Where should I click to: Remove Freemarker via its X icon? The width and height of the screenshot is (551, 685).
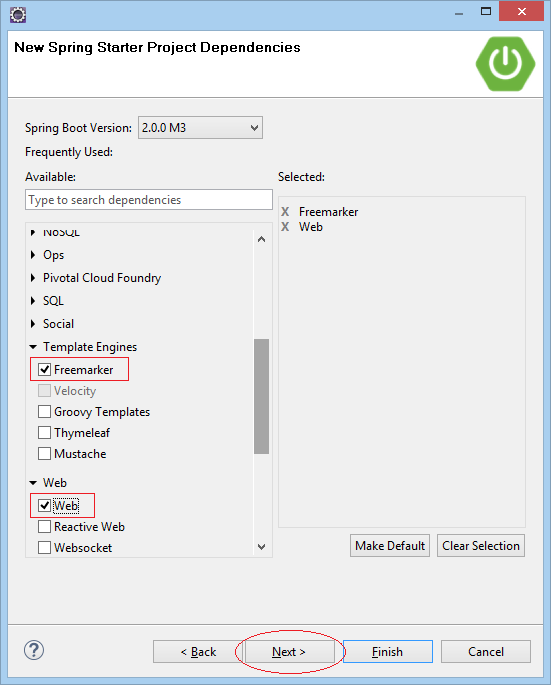tap(285, 212)
